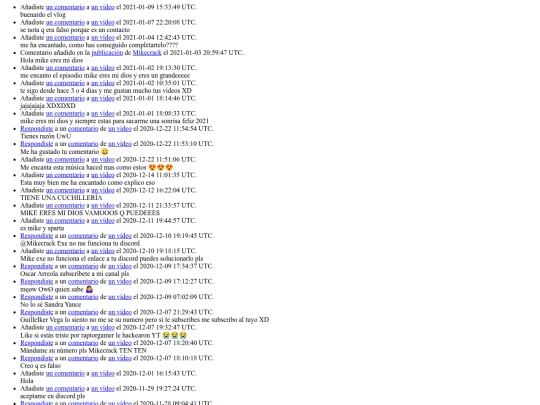This screenshot has height=405, width=540.
Task: Open 'un vídeo' link dated 2020-12-09 17:34:37
Action: click(x=120, y=266)
